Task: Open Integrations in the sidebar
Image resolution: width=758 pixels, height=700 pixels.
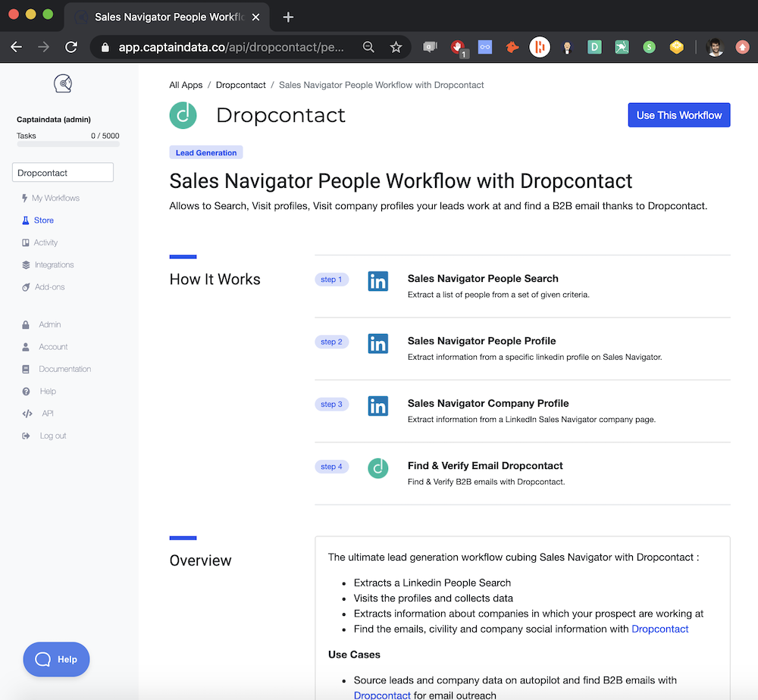Action: pos(48,264)
